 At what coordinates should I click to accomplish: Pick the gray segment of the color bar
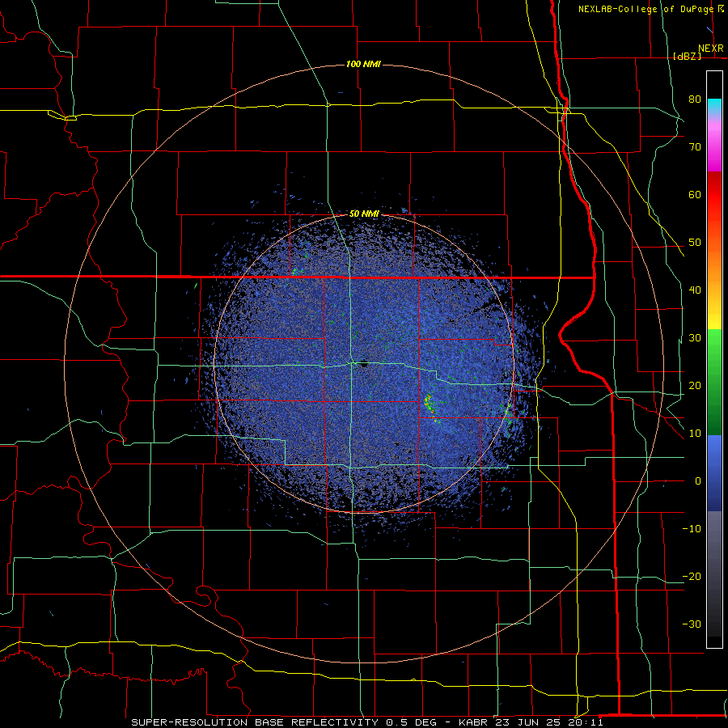tap(714, 574)
